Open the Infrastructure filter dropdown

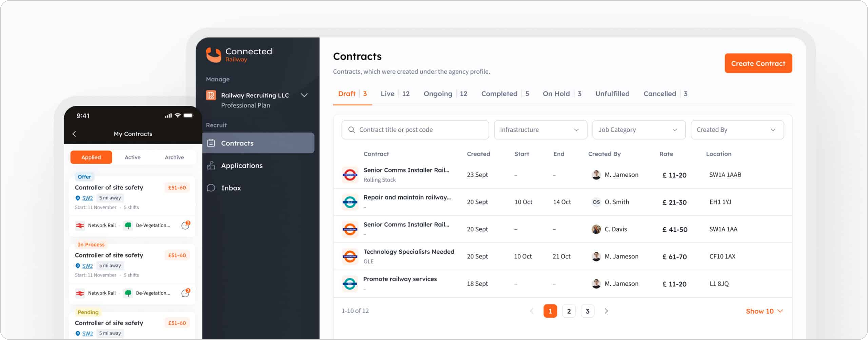click(540, 130)
